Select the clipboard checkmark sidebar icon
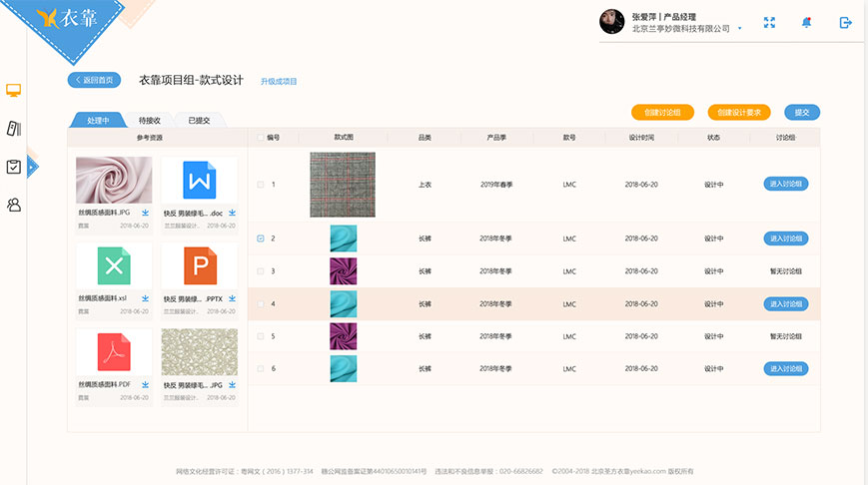868x485 pixels. click(x=14, y=167)
